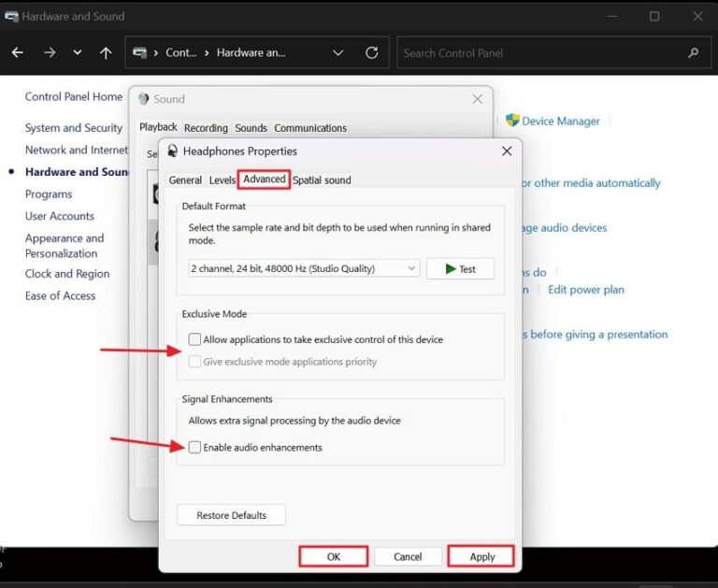Image resolution: width=718 pixels, height=588 pixels.
Task: Toggle Give exclusive mode applications priority
Action: [x=194, y=362]
